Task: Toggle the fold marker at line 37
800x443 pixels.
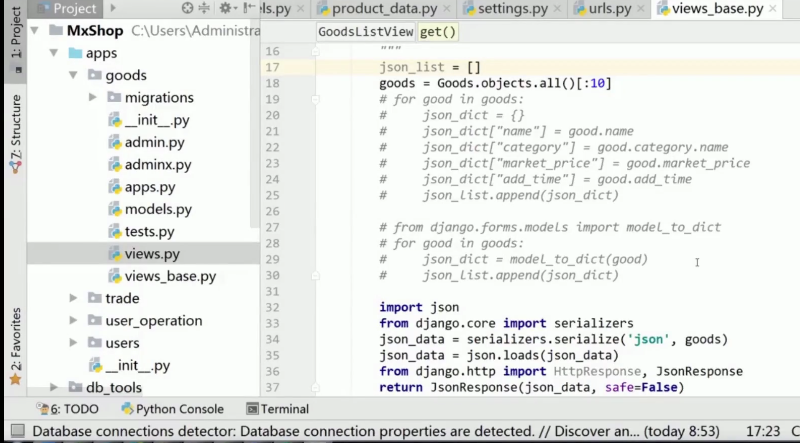Action: click(x=315, y=387)
